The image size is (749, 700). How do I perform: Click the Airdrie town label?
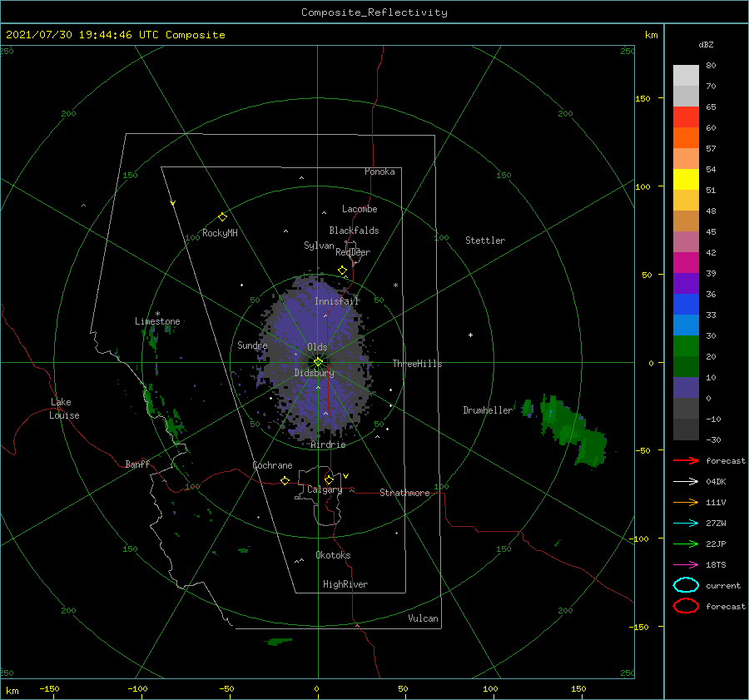[x=328, y=444]
